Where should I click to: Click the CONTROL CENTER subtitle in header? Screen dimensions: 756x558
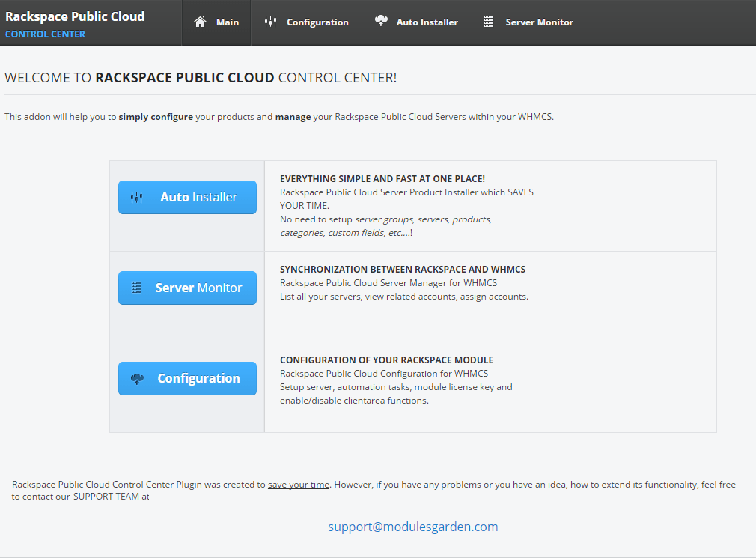coord(45,34)
